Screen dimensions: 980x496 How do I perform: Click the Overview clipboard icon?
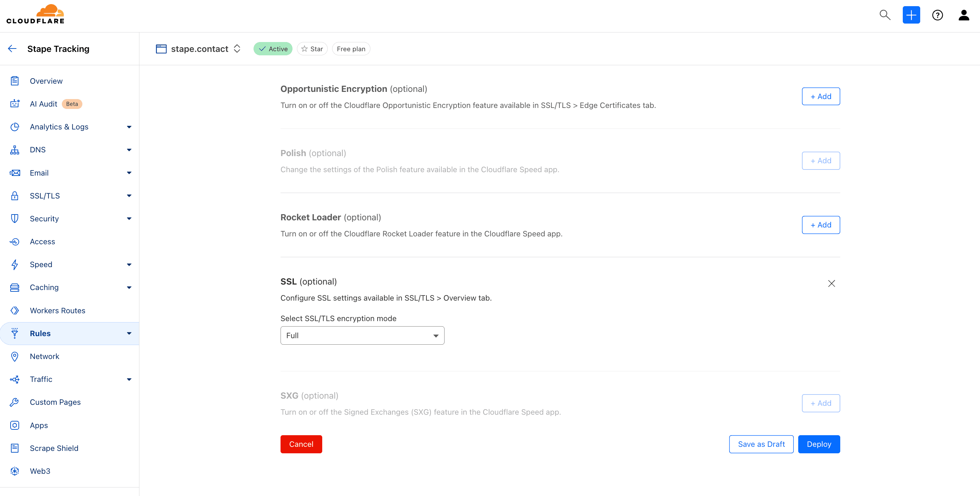click(15, 81)
